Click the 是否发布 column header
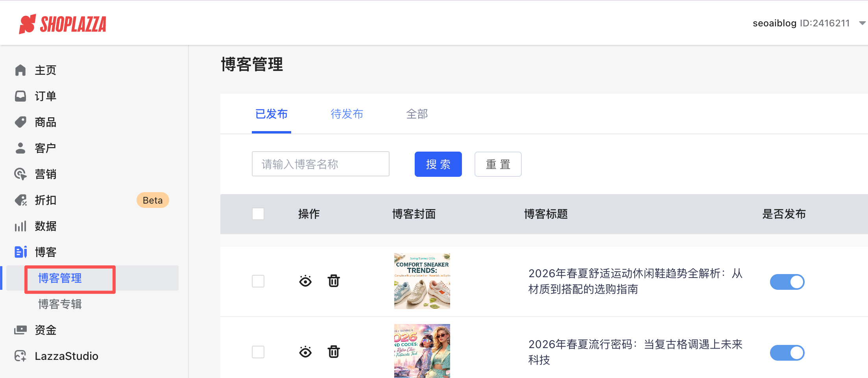The height and width of the screenshot is (378, 868). 784,214
